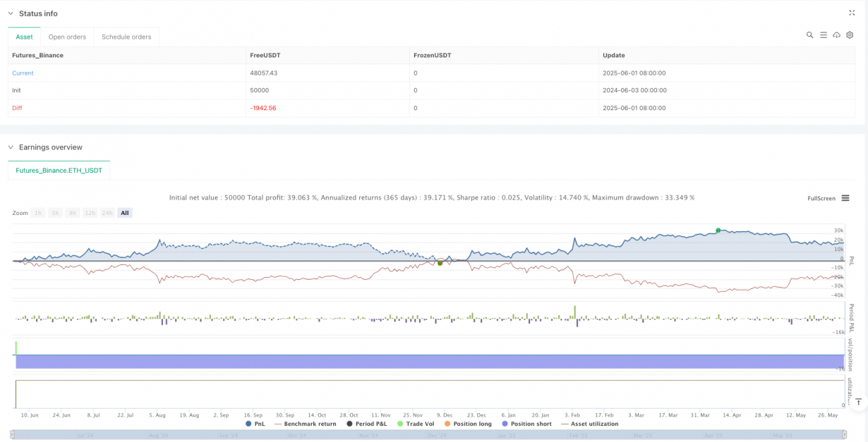
Task: Open the chart hamburger menu beside FullScreen
Action: coord(845,198)
